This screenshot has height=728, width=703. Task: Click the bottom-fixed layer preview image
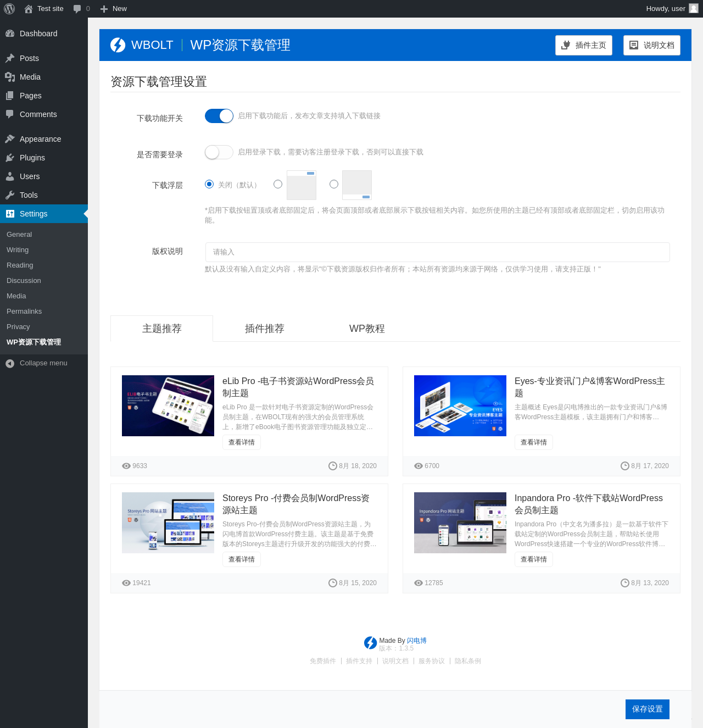pyautogui.click(x=357, y=185)
